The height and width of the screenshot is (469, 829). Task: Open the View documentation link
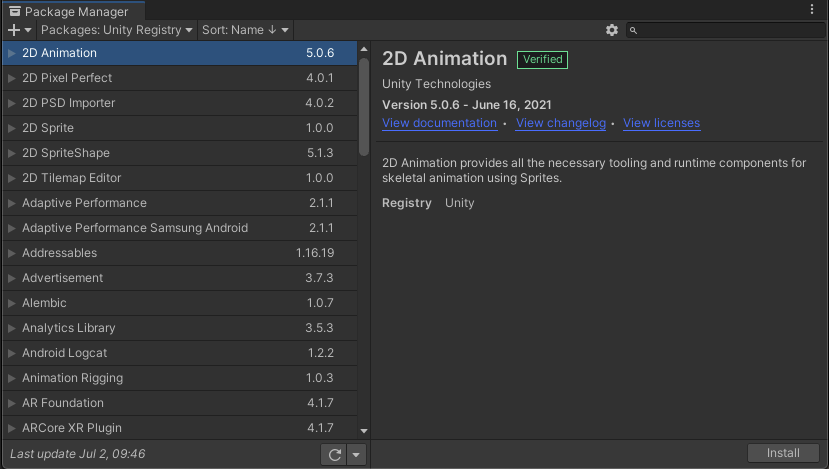click(x=439, y=123)
